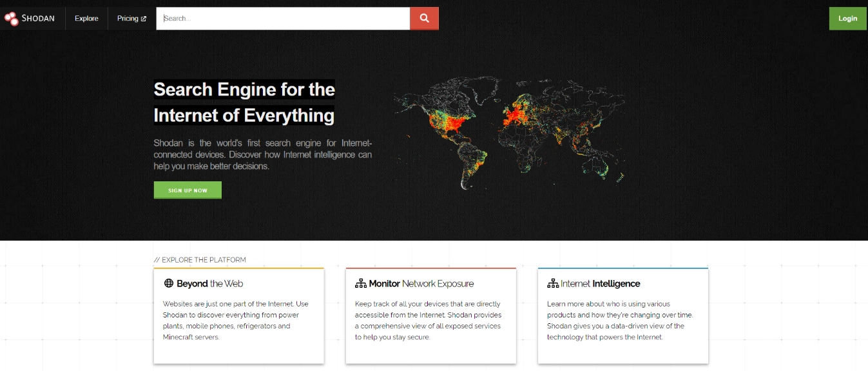Click the Shodan logo icon
Image resolution: width=868 pixels, height=371 pixels.
pyautogui.click(x=12, y=19)
